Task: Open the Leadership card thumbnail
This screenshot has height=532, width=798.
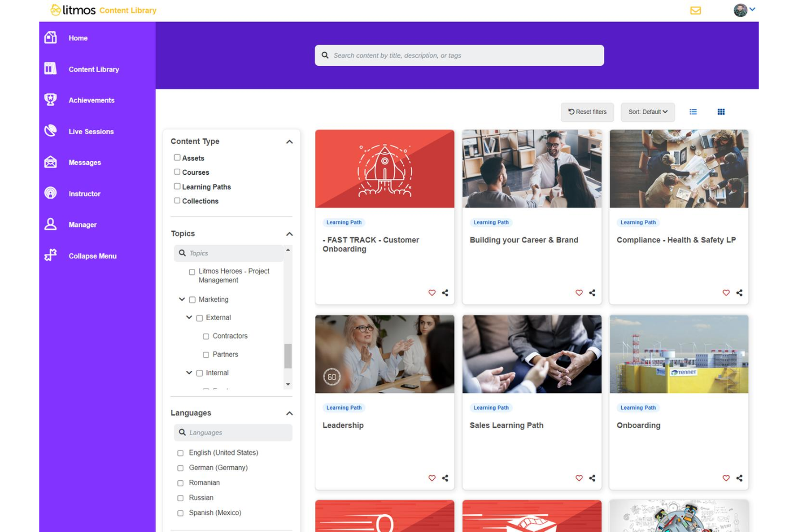Action: pos(385,354)
